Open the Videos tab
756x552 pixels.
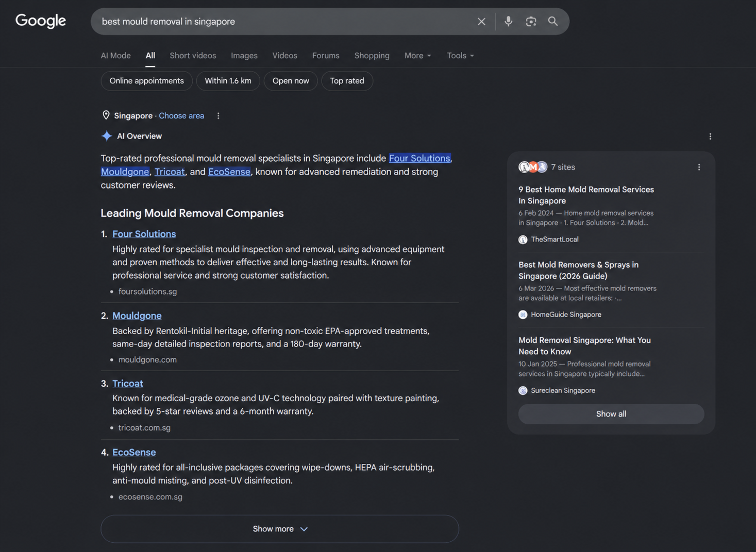coord(285,56)
